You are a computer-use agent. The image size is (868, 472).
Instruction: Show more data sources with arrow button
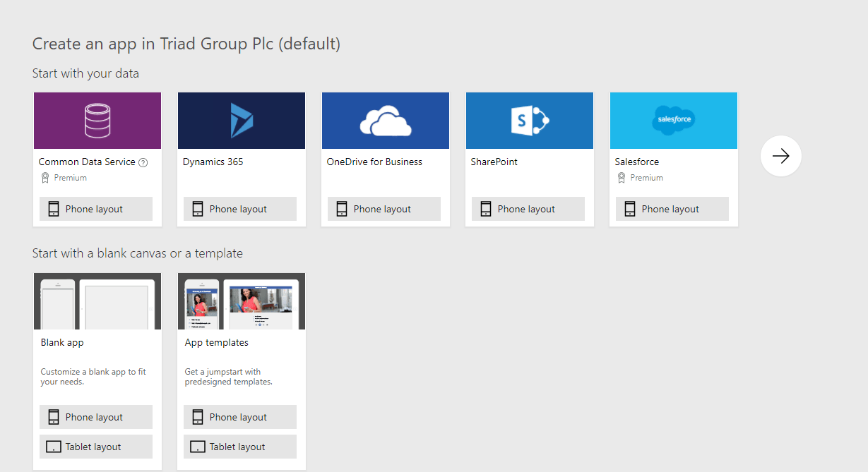[781, 156]
